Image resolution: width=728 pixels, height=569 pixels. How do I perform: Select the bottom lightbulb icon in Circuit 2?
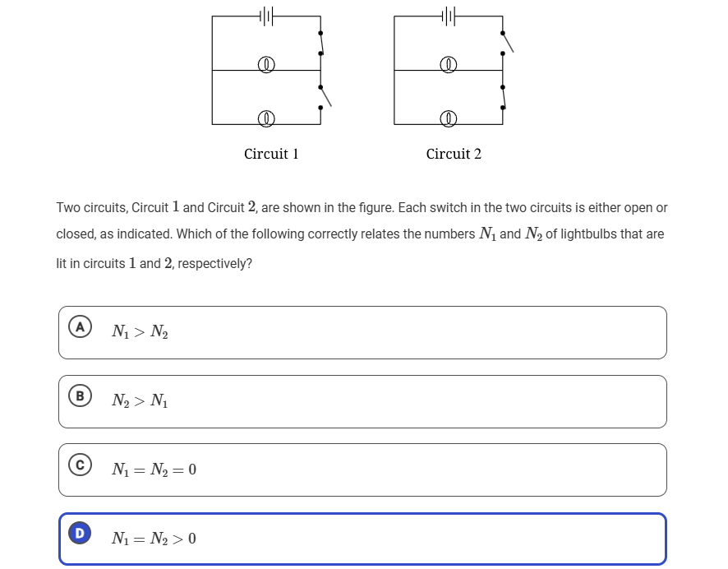coord(448,117)
